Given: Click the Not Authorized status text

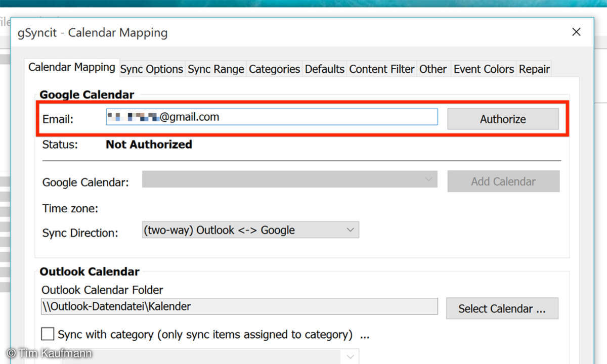Looking at the screenshot, I should (149, 145).
